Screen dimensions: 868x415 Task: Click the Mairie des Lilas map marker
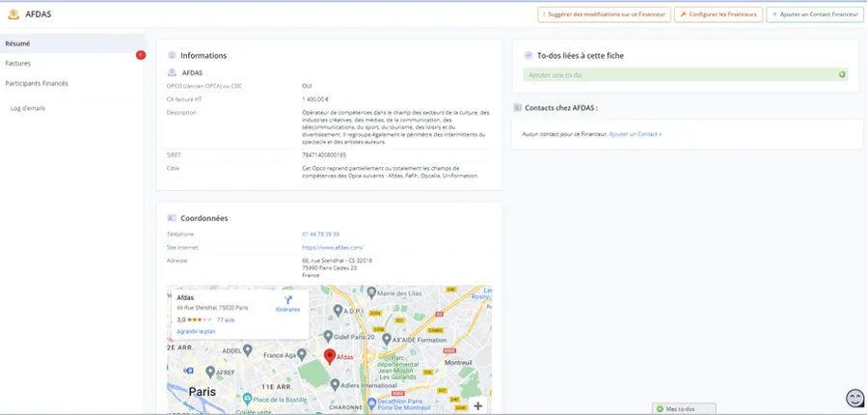click(371, 292)
